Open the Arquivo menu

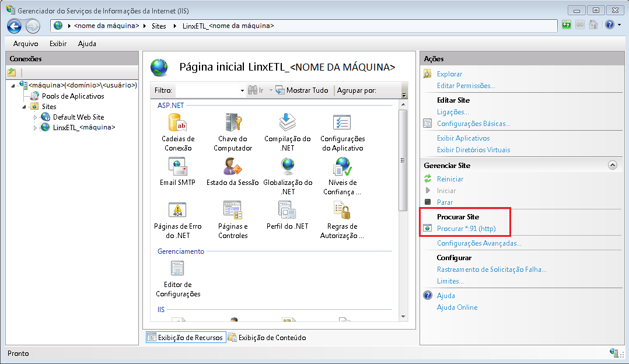coord(26,43)
